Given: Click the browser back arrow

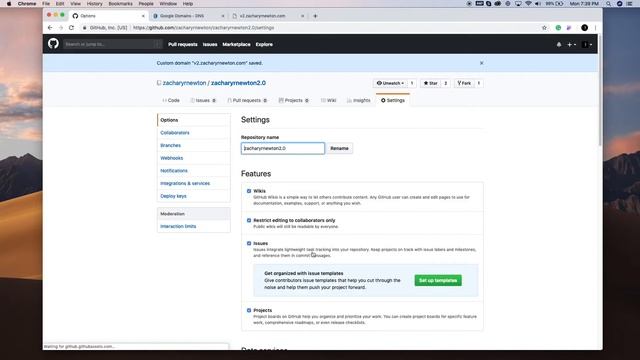Looking at the screenshot, I should click(50, 28).
